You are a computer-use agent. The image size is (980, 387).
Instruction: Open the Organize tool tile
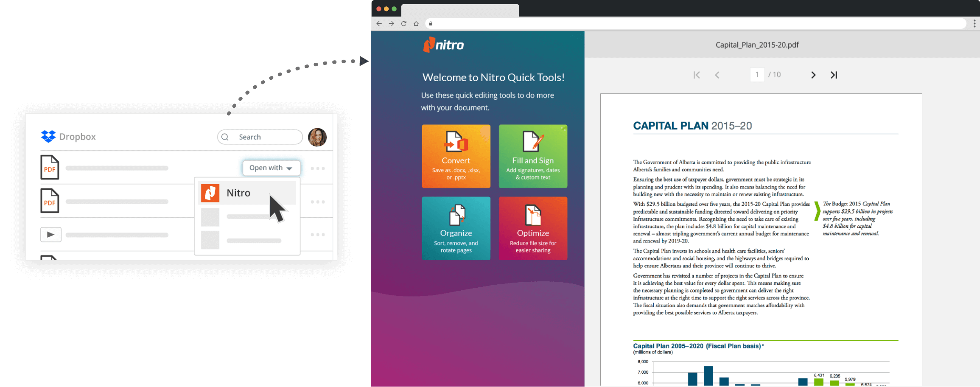[456, 228]
